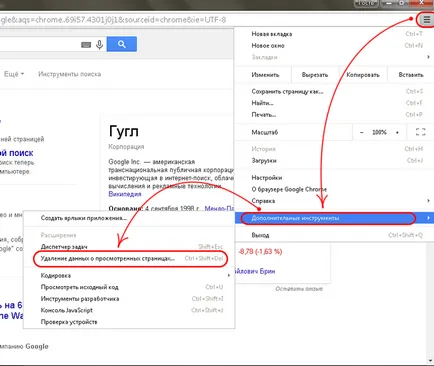Click the Оставить отзыв link
Image resolution: width=434 pixels, height=366 pixels.
pyautogui.click(x=299, y=289)
